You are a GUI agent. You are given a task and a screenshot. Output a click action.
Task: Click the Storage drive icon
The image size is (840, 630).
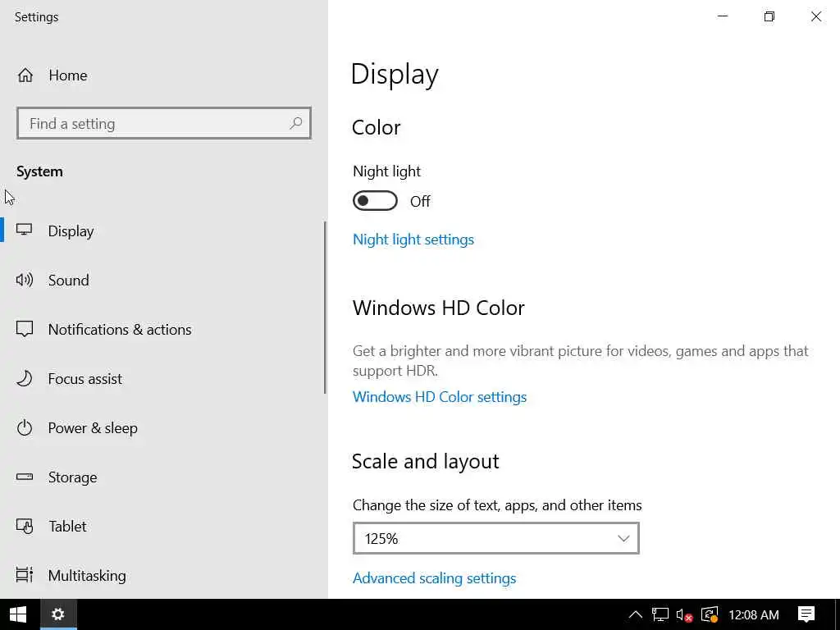tap(24, 477)
